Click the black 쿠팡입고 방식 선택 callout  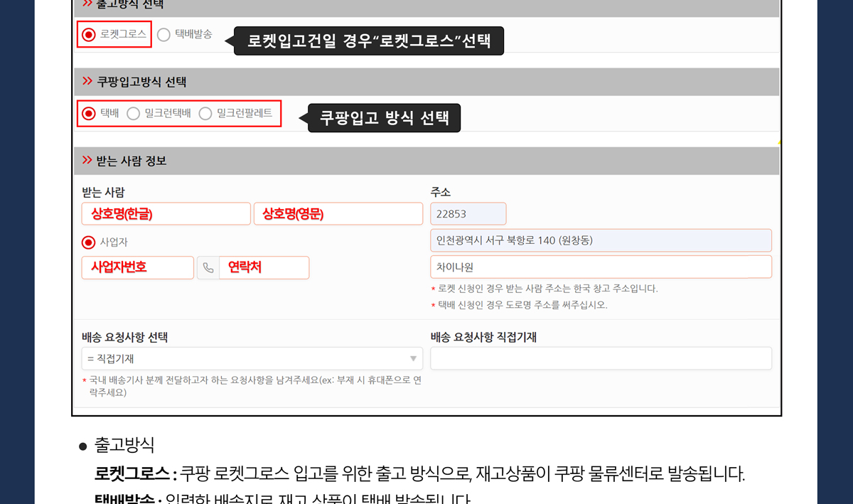[384, 118]
